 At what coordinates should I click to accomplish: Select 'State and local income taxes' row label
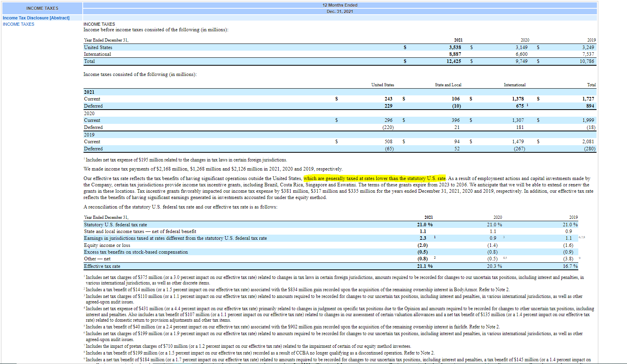140,231
